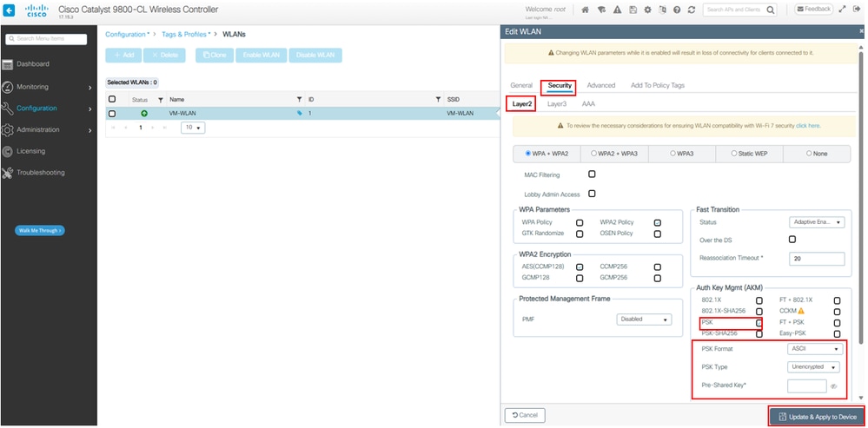Select the None security radio option

809,154
